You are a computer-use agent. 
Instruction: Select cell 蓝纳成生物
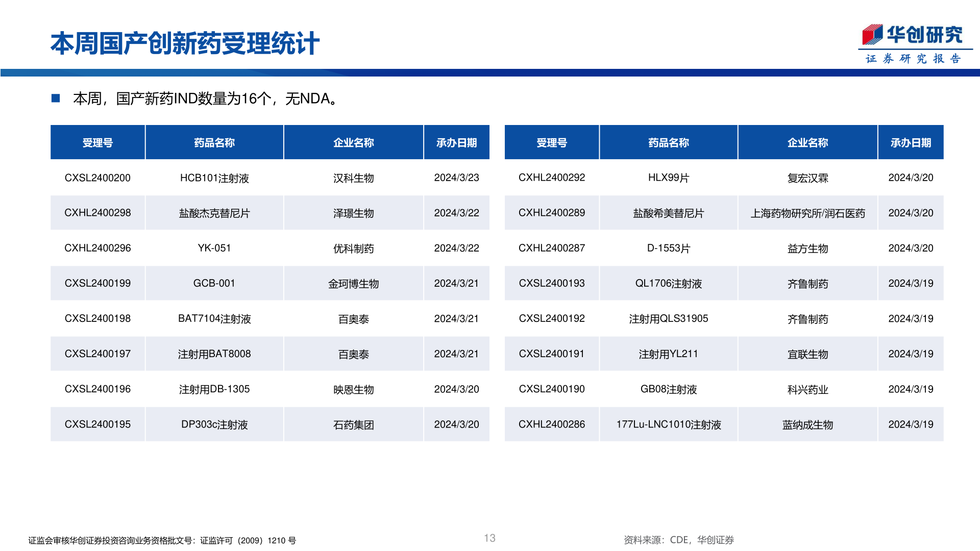pos(808,424)
